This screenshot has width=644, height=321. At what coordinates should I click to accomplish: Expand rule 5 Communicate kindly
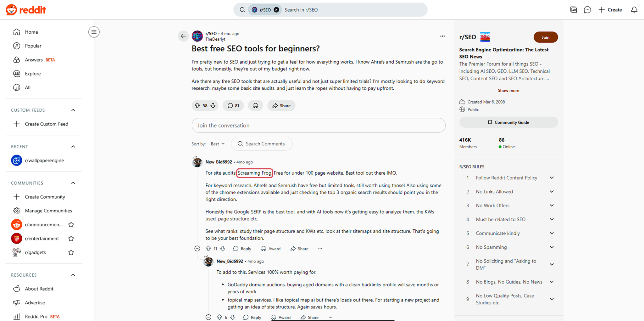pyautogui.click(x=552, y=233)
